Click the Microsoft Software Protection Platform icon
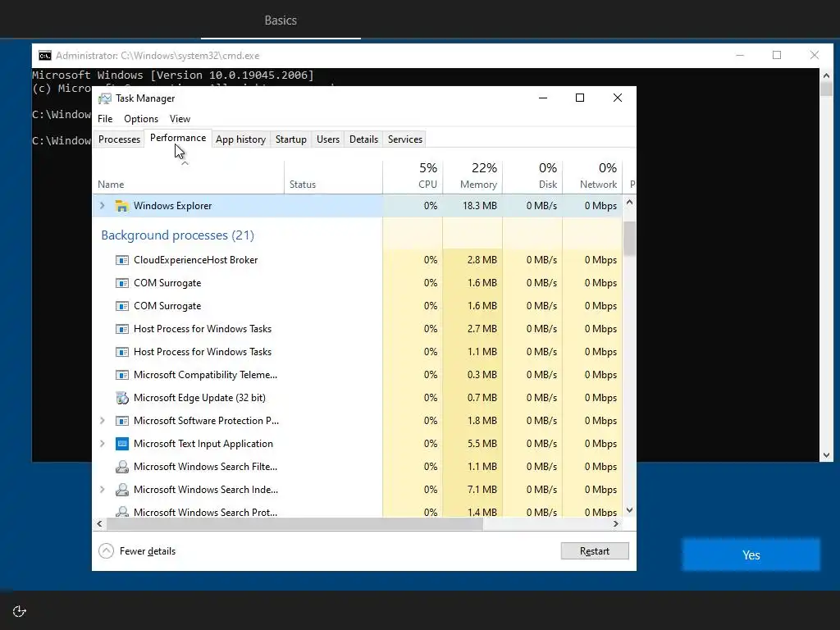This screenshot has height=630, width=840. (122, 421)
